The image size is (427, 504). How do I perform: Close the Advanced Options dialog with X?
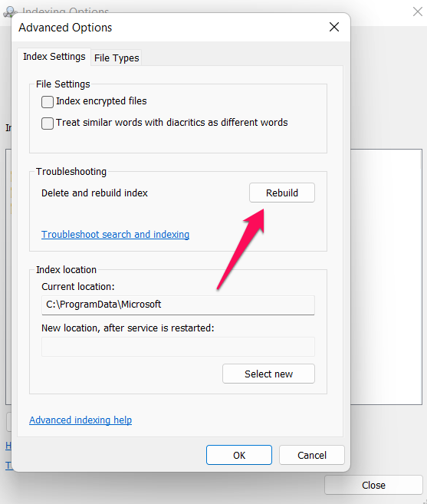coord(334,27)
